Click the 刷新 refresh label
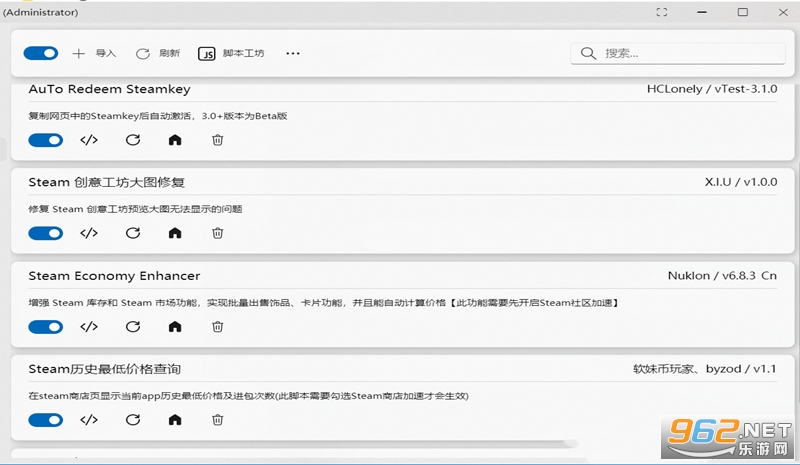 (169, 53)
